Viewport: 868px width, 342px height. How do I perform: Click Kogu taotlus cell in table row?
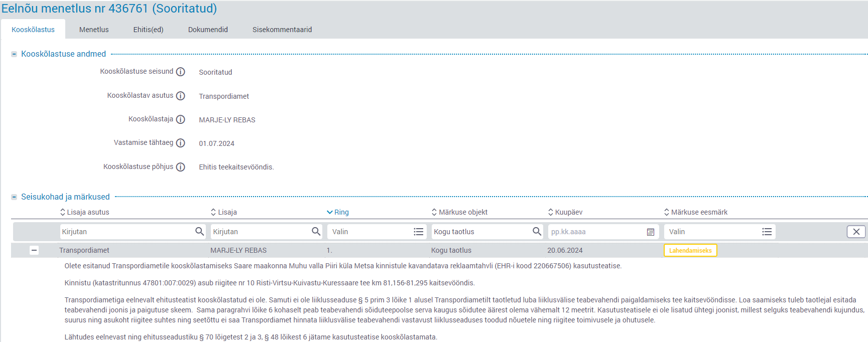[451, 250]
